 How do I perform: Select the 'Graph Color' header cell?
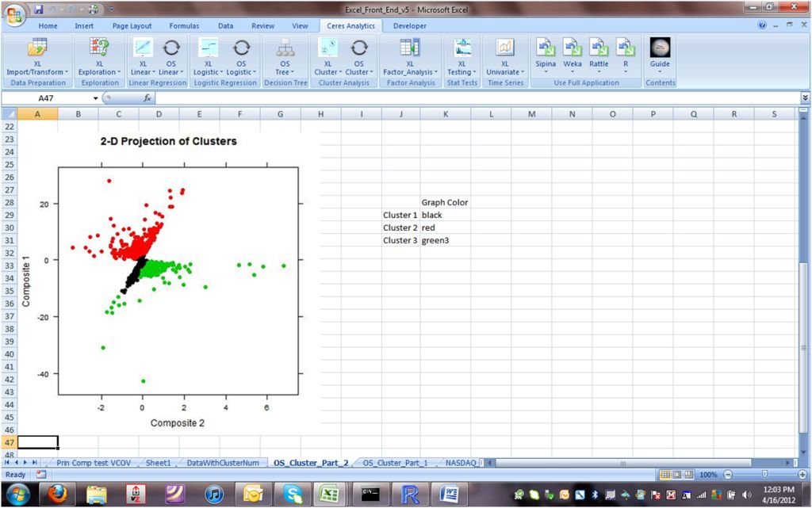coord(445,202)
